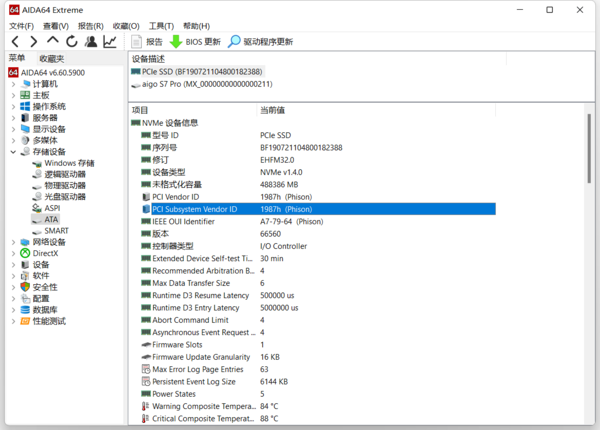
Task: Switch to the 收藏夹 tab
Action: tap(52, 59)
